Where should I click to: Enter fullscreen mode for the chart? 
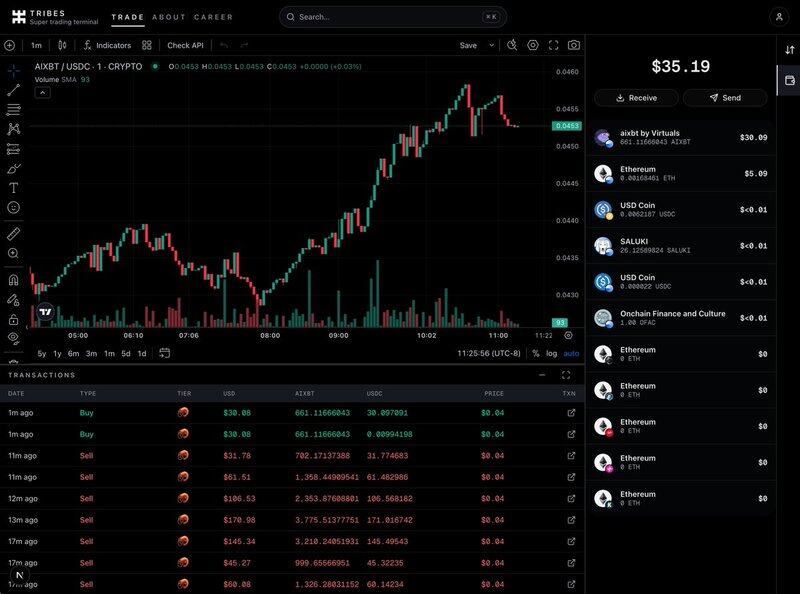[553, 45]
